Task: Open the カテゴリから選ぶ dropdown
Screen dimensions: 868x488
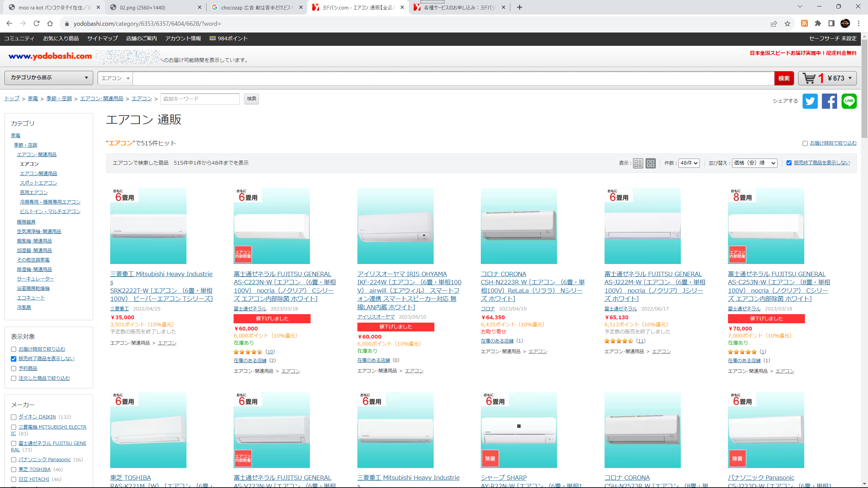Action: [49, 78]
